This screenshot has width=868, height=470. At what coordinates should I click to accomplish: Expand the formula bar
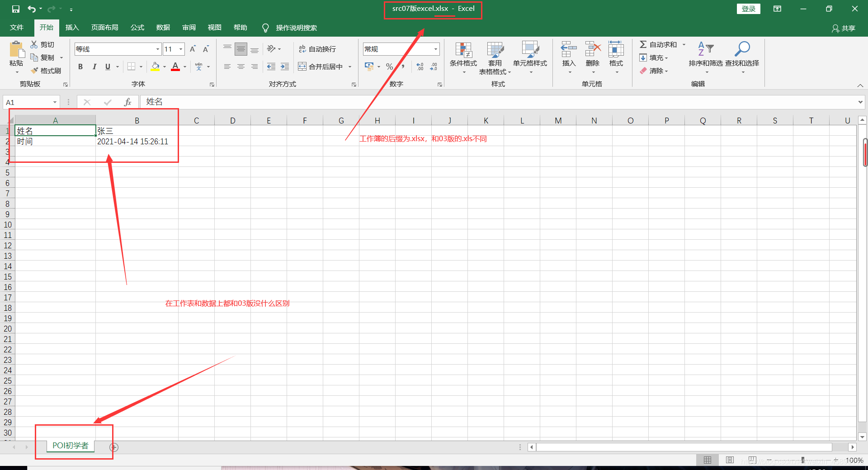pyautogui.click(x=860, y=102)
